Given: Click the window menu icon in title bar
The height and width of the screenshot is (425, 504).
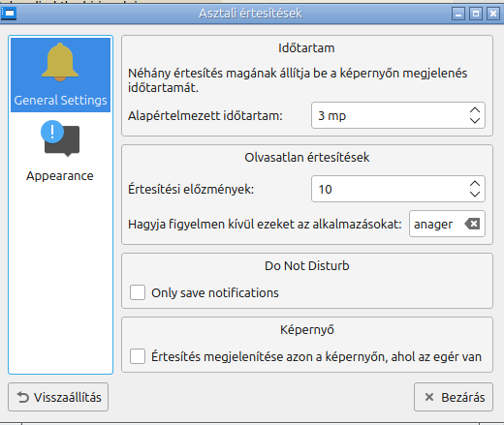Looking at the screenshot, I should pos(9,14).
